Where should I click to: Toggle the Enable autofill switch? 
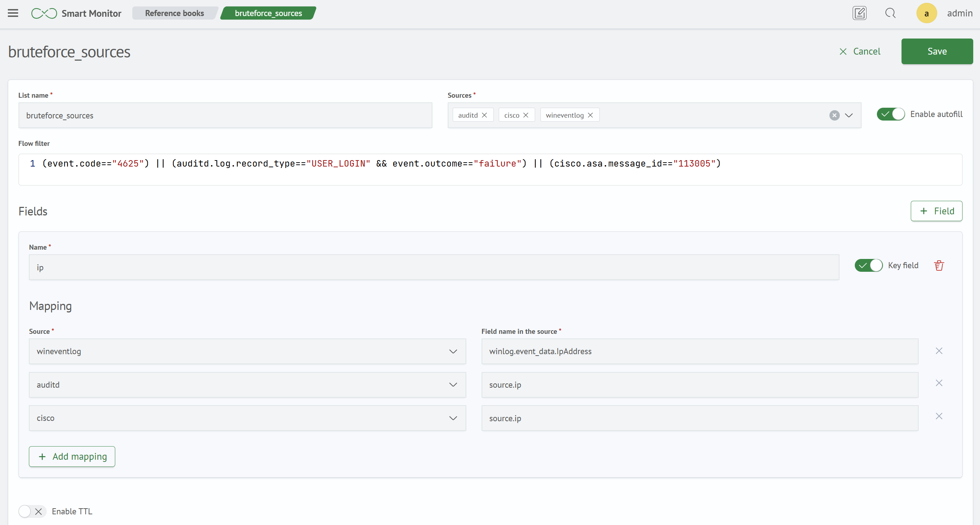point(890,114)
